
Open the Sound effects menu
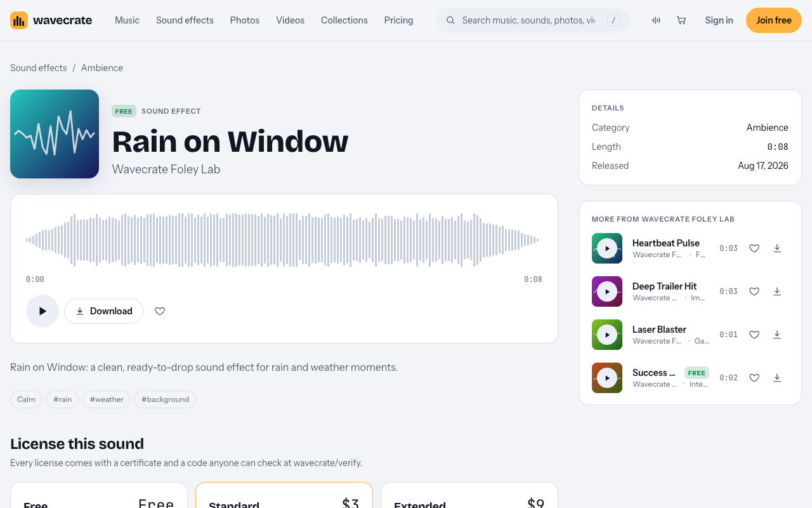pos(185,20)
